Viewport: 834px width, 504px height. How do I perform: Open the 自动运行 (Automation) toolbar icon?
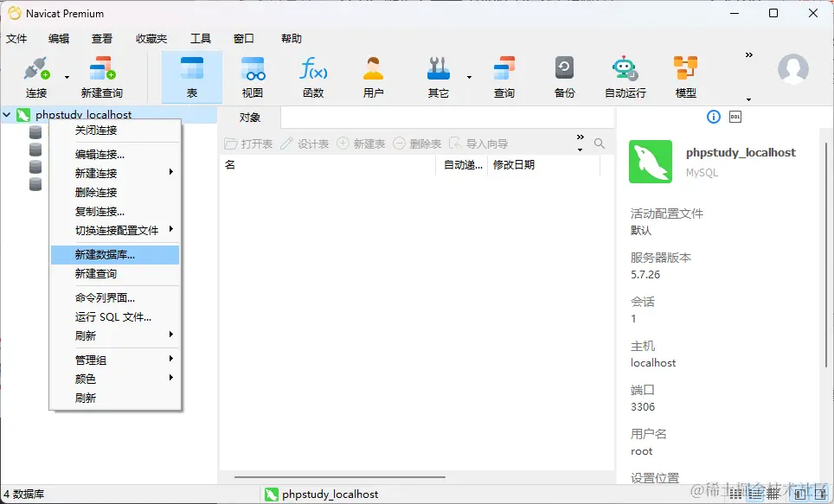coord(625,76)
